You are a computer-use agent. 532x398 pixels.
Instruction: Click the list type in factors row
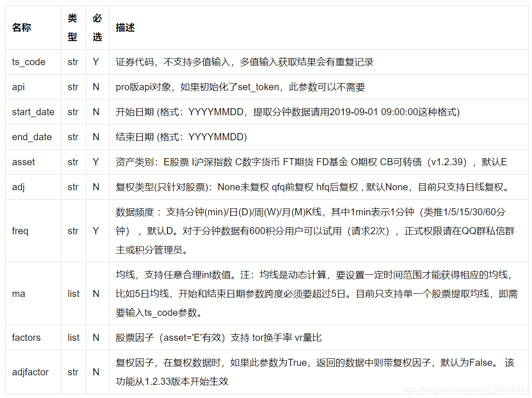73,338
